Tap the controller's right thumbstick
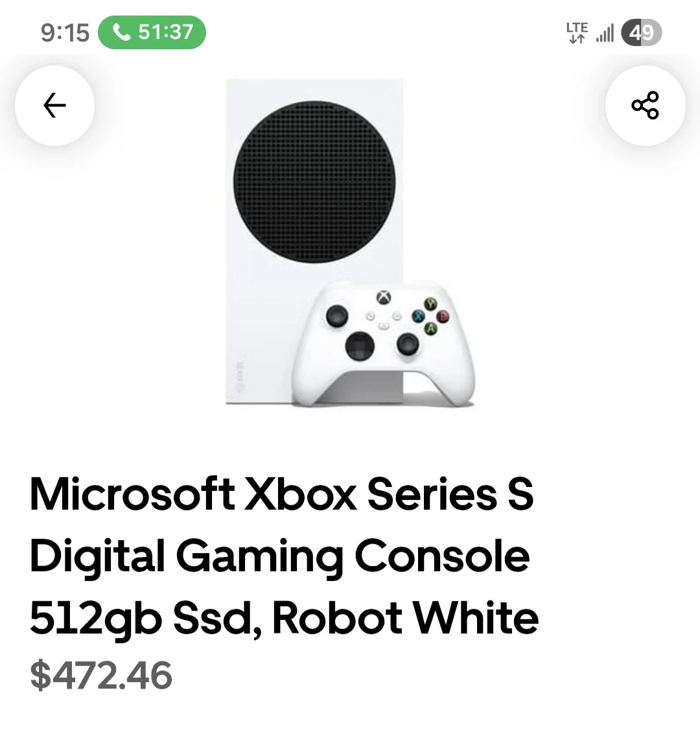The image size is (700, 743). pos(408,344)
